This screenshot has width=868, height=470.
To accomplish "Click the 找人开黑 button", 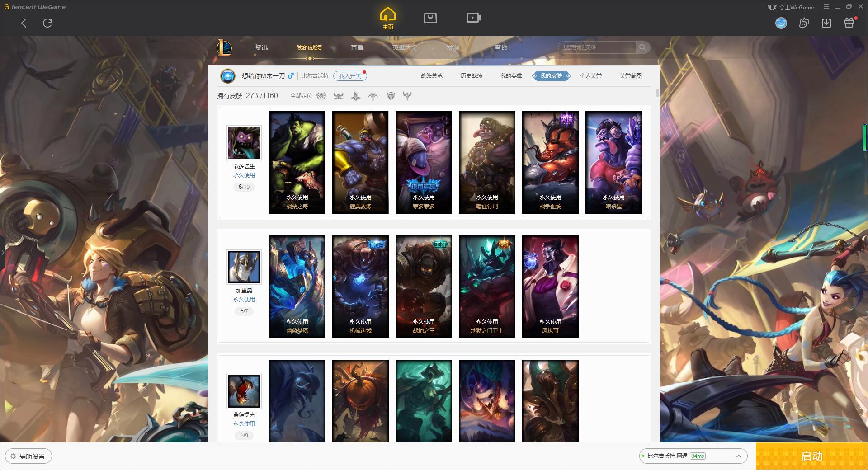I will pyautogui.click(x=350, y=76).
